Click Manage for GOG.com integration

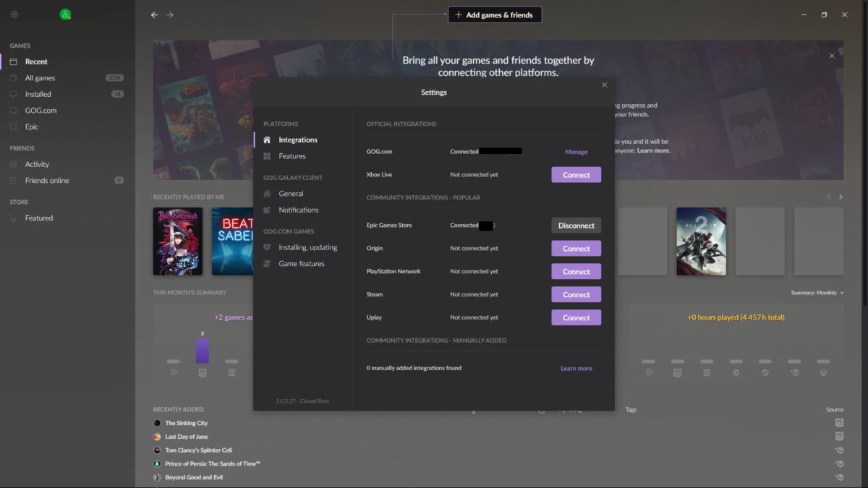tap(576, 152)
